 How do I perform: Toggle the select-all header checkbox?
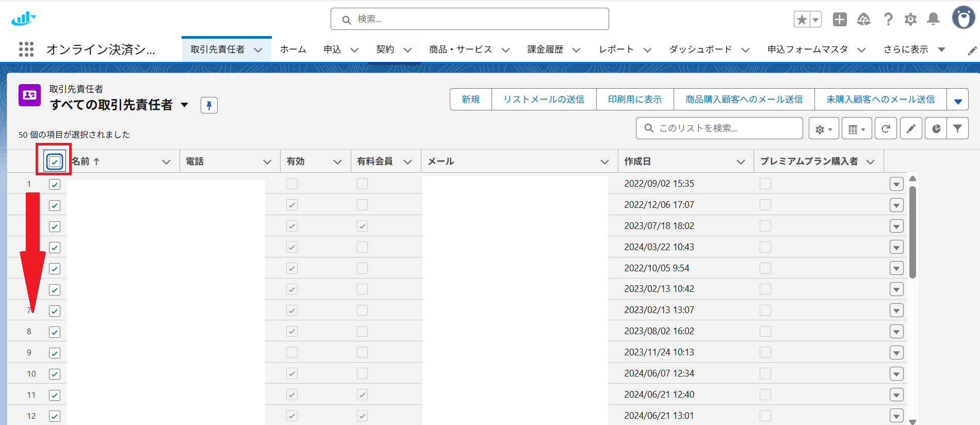[54, 162]
